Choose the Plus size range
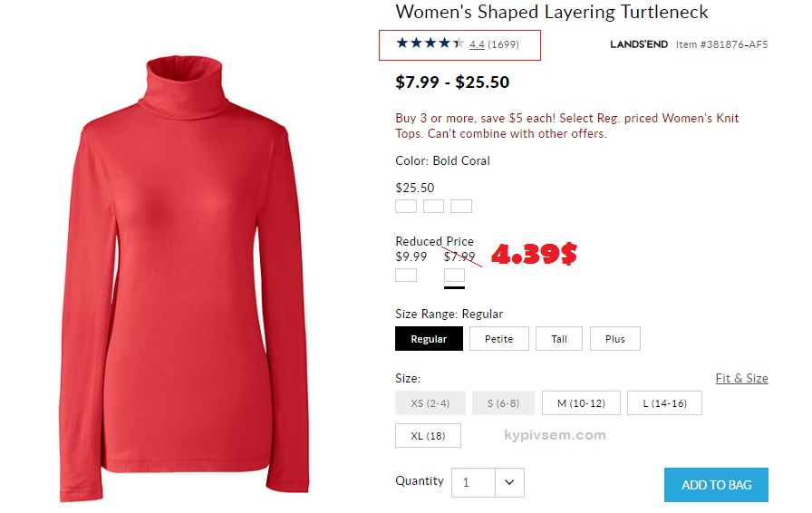 click(x=615, y=339)
